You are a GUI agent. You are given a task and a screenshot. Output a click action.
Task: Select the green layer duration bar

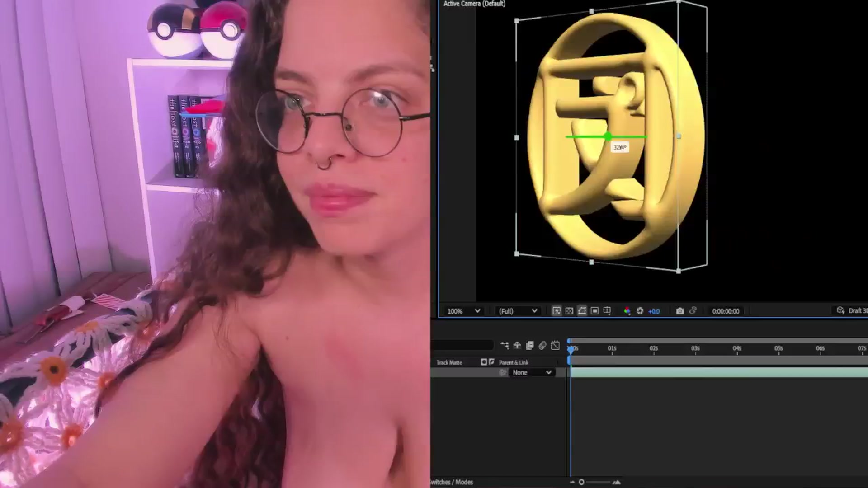click(x=719, y=372)
